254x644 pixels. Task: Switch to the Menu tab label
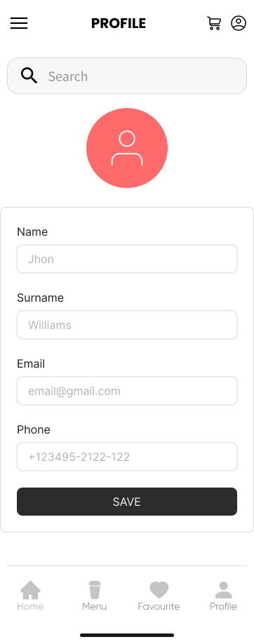coord(95,606)
